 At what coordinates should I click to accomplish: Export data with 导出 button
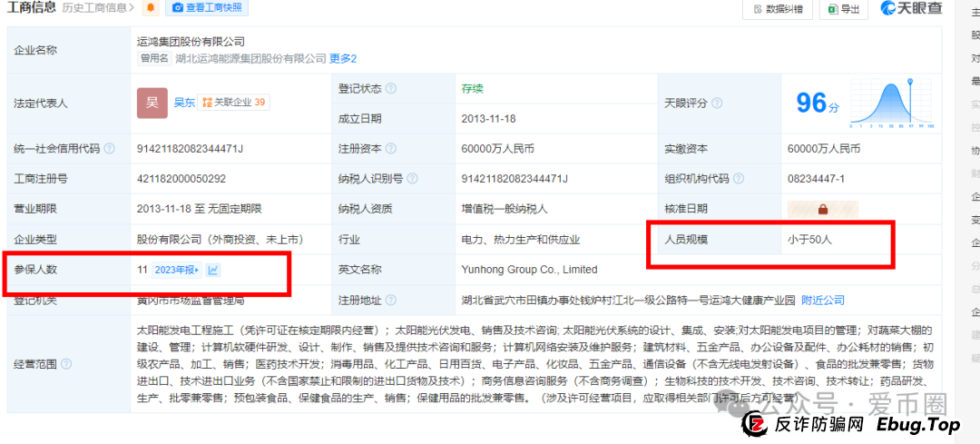[844, 9]
